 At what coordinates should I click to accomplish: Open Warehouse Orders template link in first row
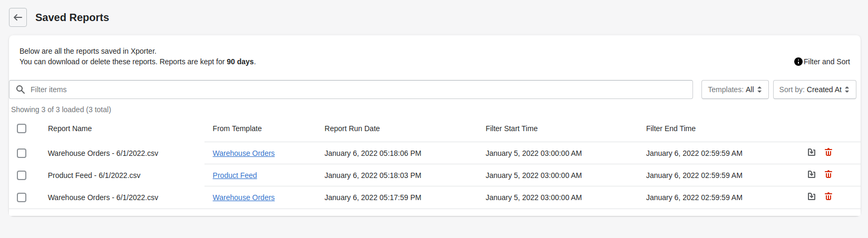243,153
